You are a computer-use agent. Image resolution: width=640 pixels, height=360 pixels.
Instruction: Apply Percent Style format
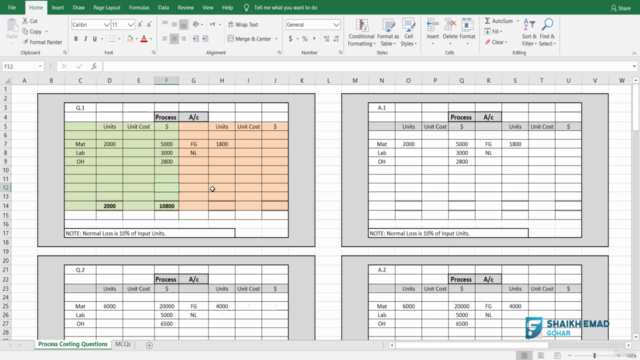point(304,39)
